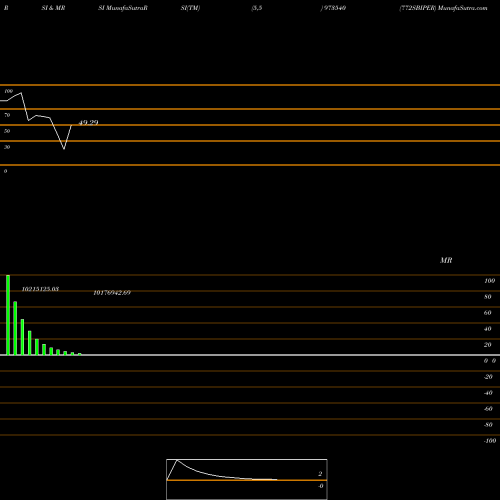
Task: Open the MunafaSutra.com link in header
Action: tap(463, 8)
